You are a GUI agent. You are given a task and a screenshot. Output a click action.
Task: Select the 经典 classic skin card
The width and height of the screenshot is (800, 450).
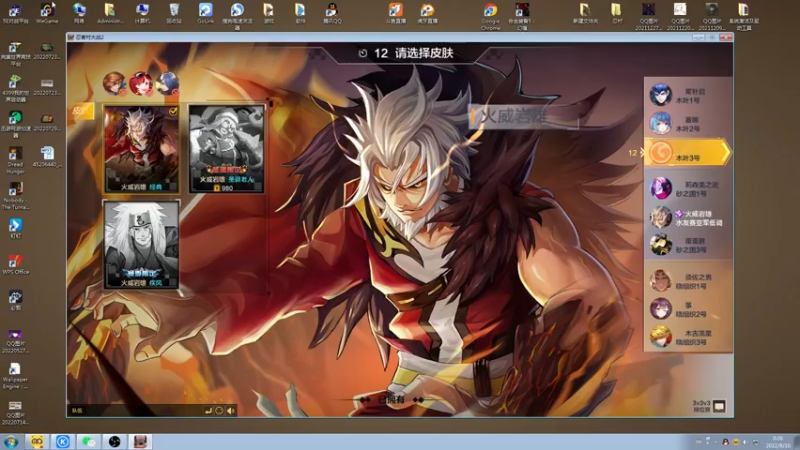(x=141, y=149)
